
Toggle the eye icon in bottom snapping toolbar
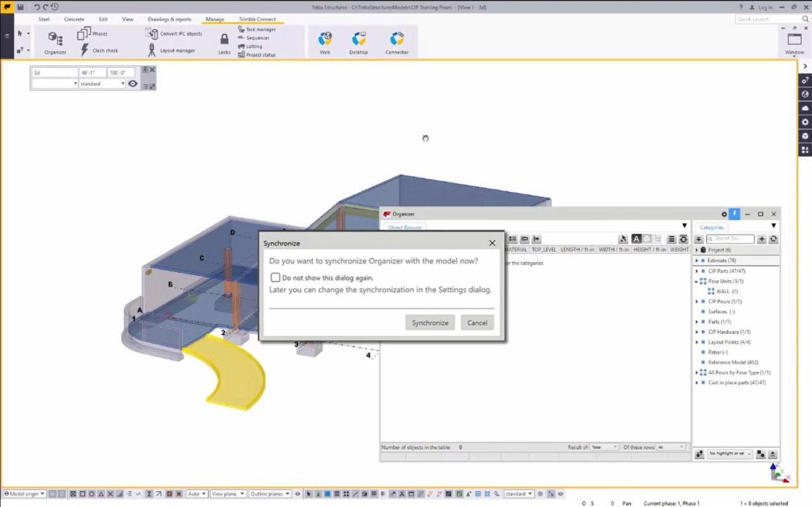(297, 494)
